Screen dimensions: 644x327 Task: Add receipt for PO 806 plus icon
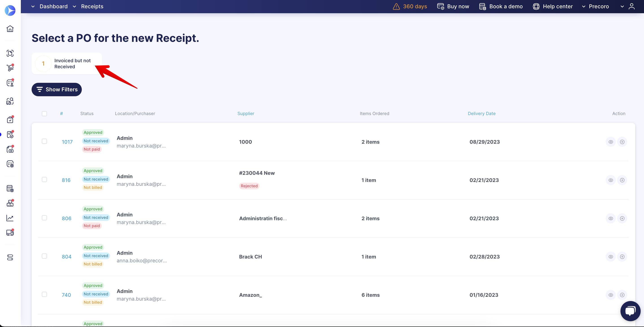tap(622, 218)
